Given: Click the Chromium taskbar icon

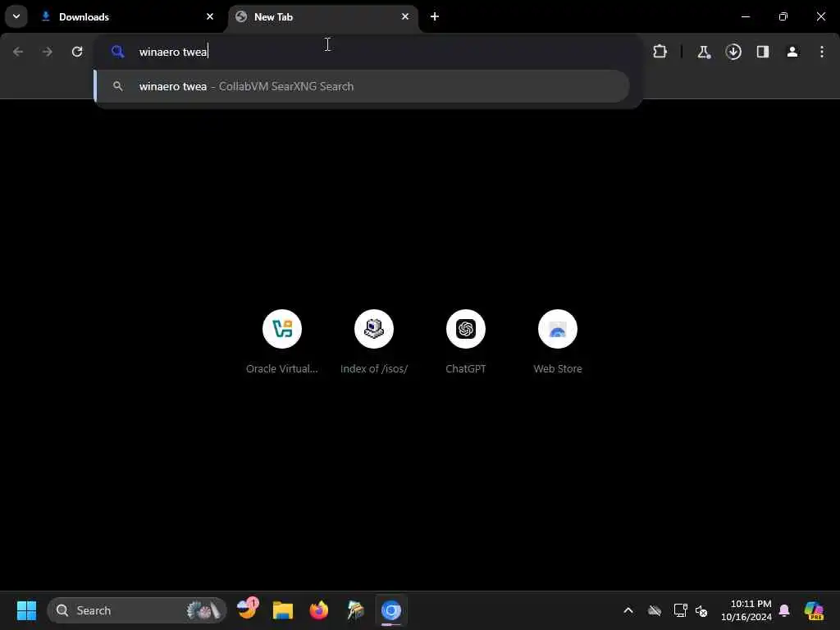Looking at the screenshot, I should point(391,610).
